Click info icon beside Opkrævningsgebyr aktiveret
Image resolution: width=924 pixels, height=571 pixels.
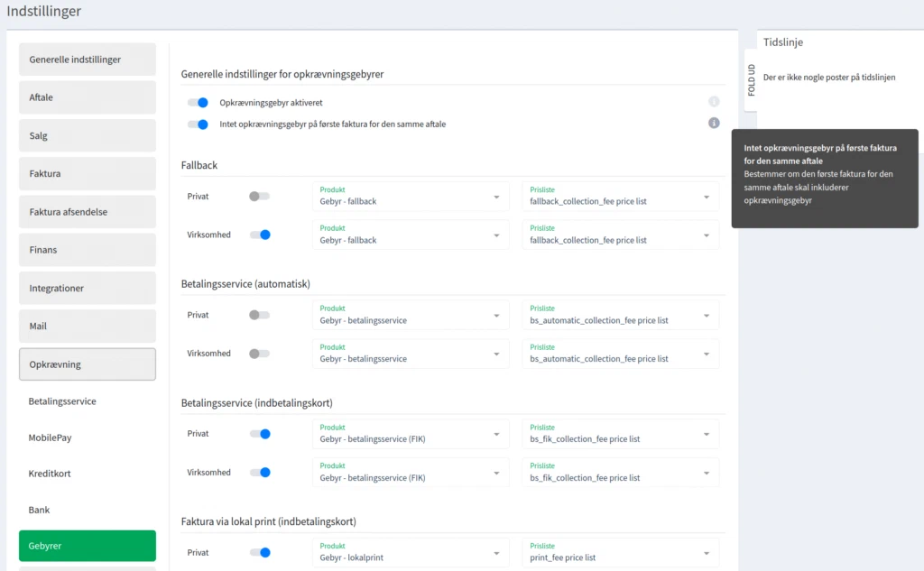point(714,102)
